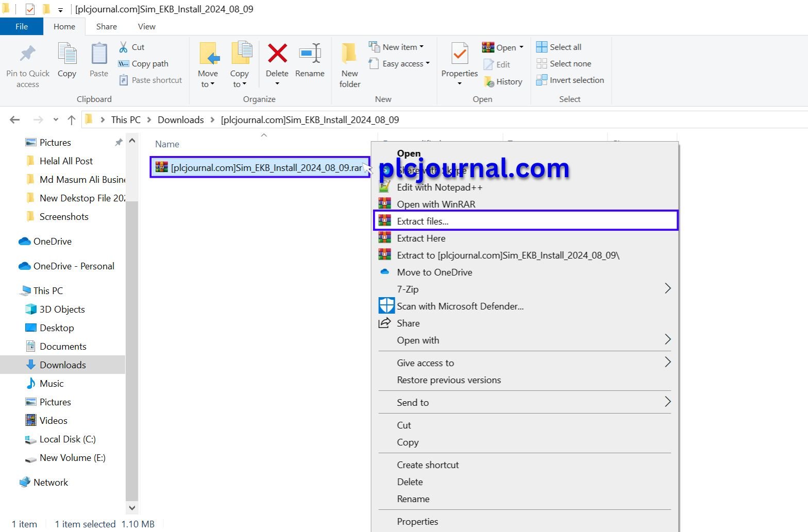
Task: Choose Edit with Notepad++
Action: click(x=525, y=187)
